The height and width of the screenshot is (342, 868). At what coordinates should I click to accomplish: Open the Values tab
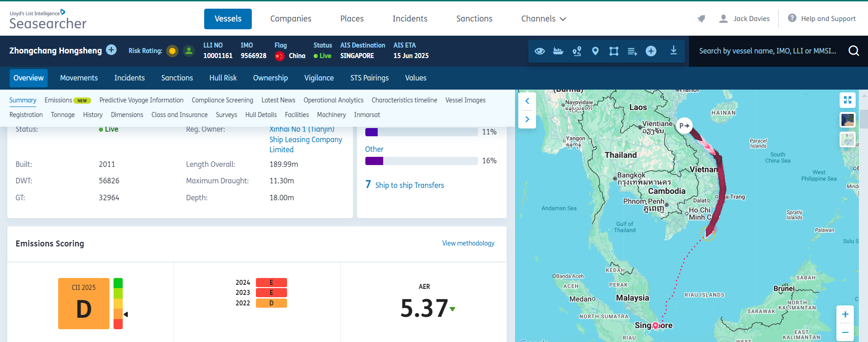(416, 78)
